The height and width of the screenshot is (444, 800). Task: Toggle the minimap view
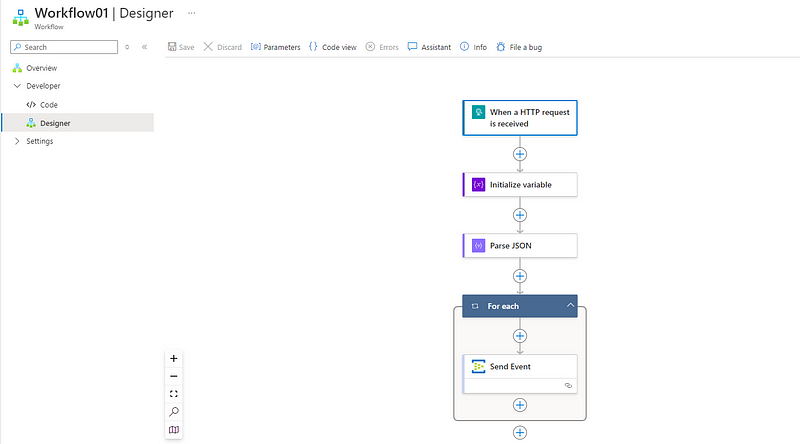point(173,430)
